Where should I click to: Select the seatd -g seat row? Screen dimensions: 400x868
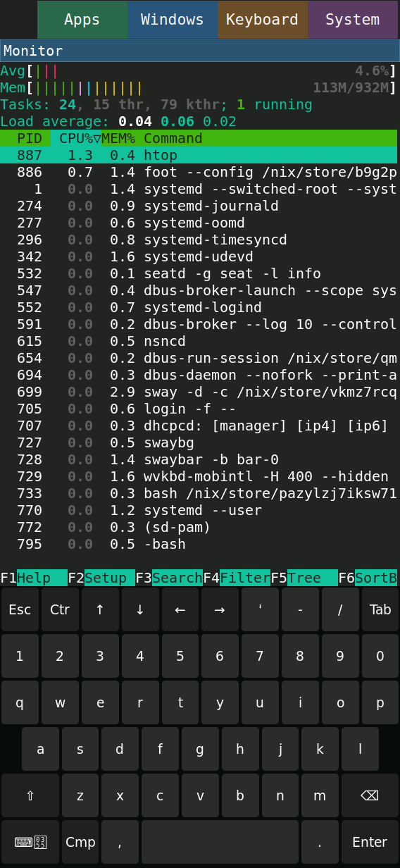tap(199, 273)
